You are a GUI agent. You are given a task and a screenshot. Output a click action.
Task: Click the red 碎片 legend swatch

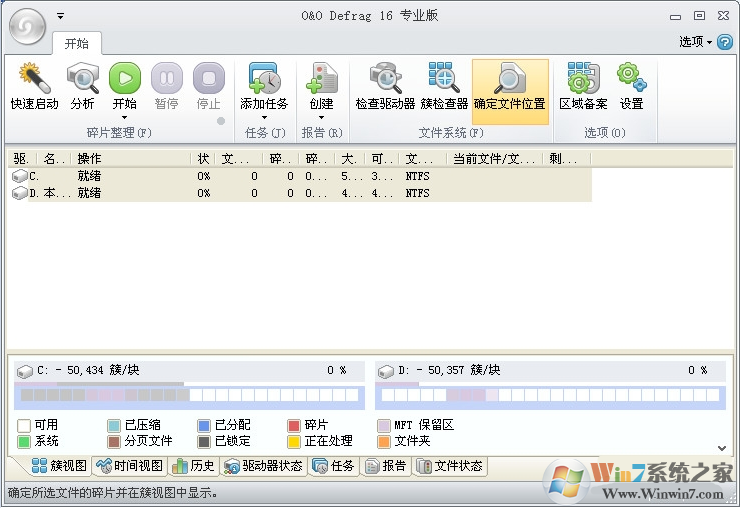294,425
